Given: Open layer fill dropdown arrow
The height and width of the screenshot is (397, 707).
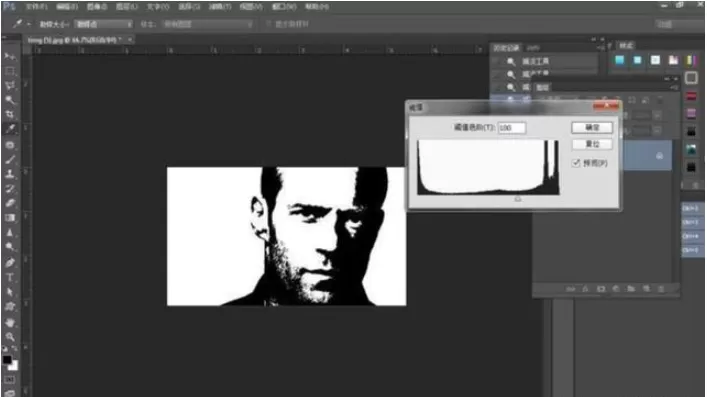Looking at the screenshot, I should tap(657, 131).
